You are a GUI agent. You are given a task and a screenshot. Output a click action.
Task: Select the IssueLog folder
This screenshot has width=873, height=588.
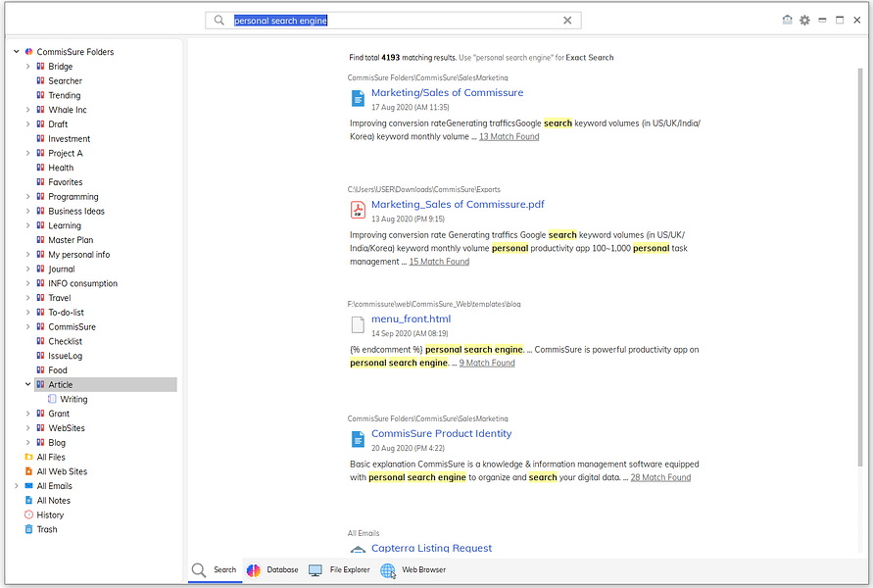(65, 356)
